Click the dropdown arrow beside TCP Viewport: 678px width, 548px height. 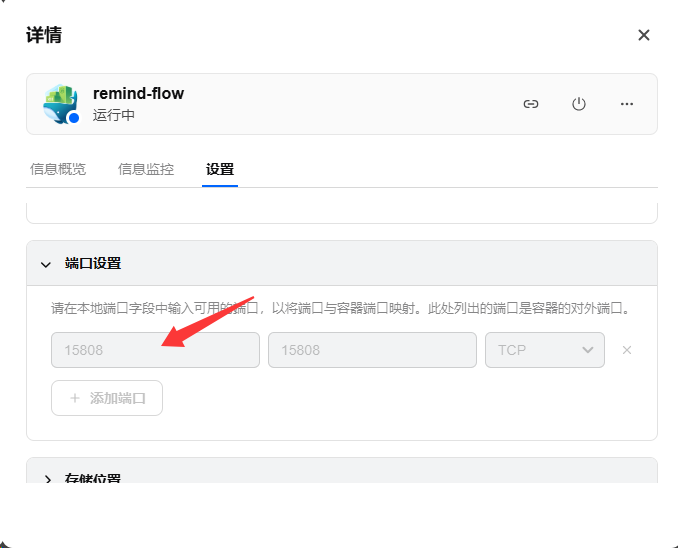(x=587, y=350)
